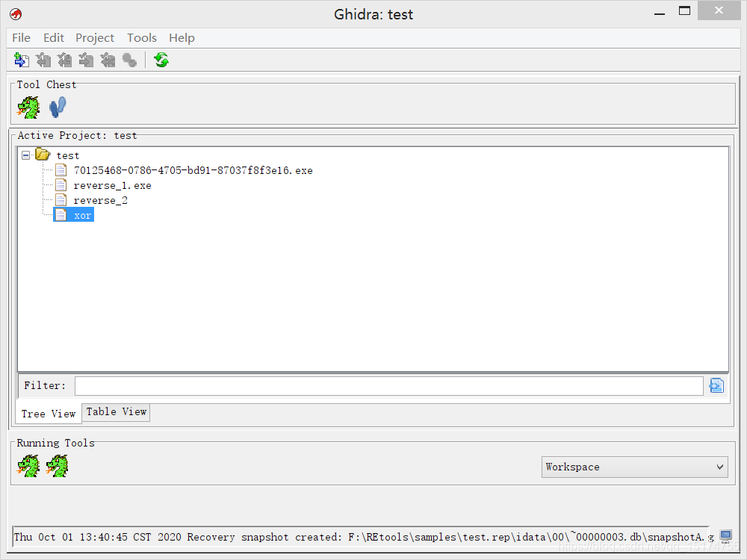Select the test root folder label
747x560 pixels.
(68, 156)
